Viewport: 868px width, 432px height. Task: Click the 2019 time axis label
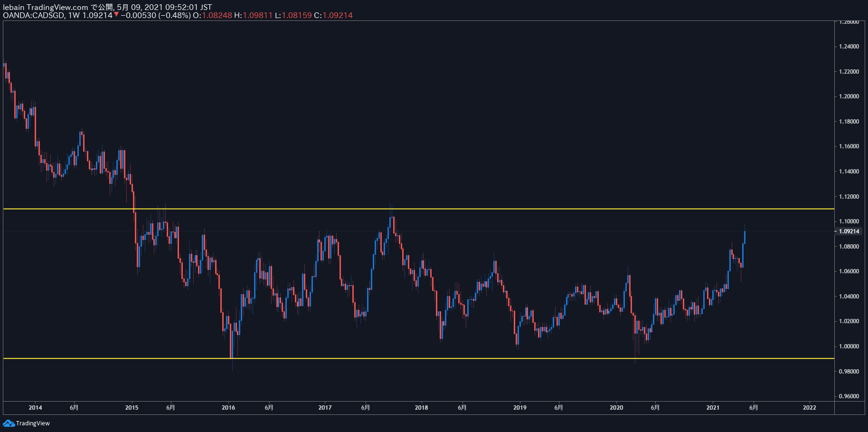click(x=519, y=408)
